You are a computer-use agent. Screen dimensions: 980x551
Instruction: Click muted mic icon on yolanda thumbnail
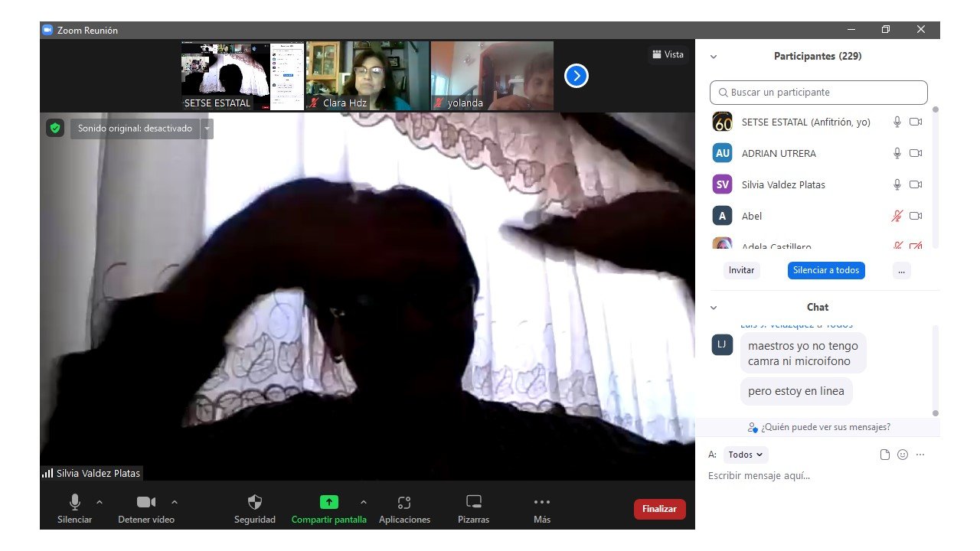tap(439, 103)
